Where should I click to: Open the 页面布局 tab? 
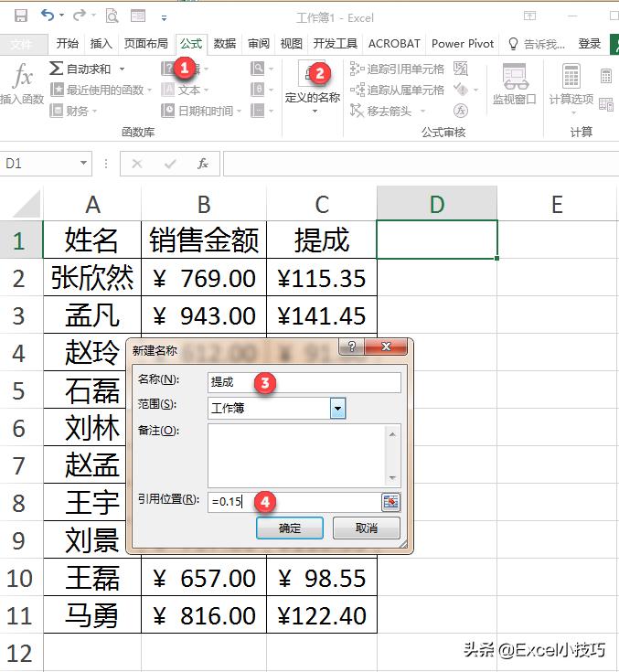(145, 44)
